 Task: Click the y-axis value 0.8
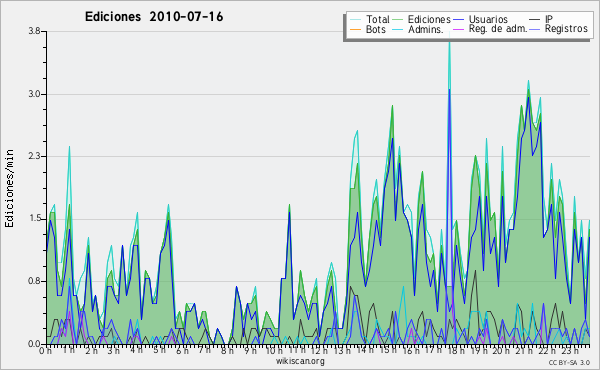(x=34, y=281)
